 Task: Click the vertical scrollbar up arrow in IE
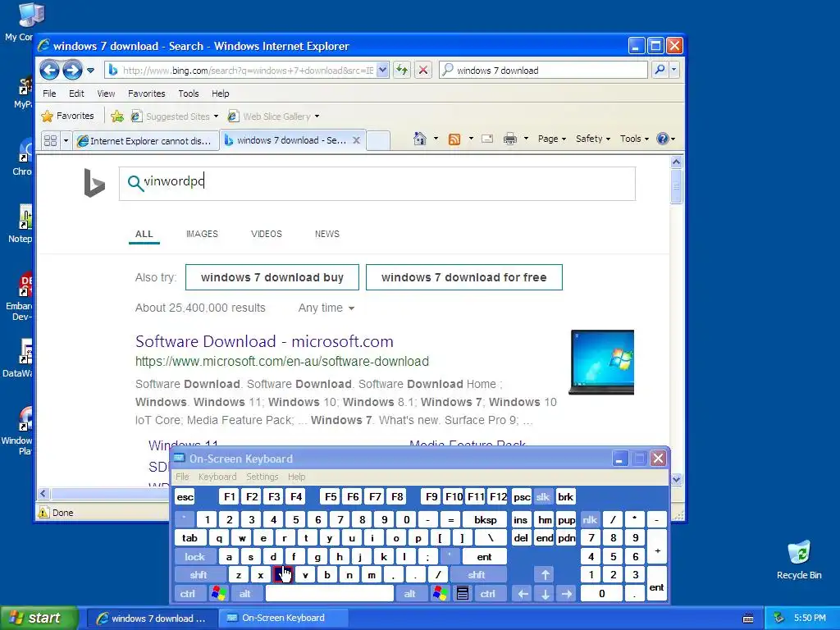coord(676,162)
